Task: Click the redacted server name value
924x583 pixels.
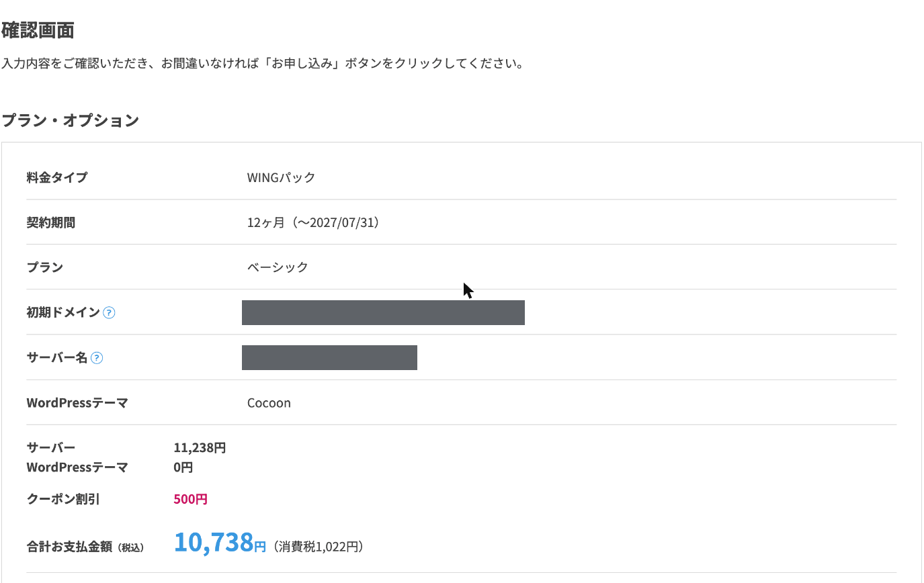Action: click(x=329, y=357)
